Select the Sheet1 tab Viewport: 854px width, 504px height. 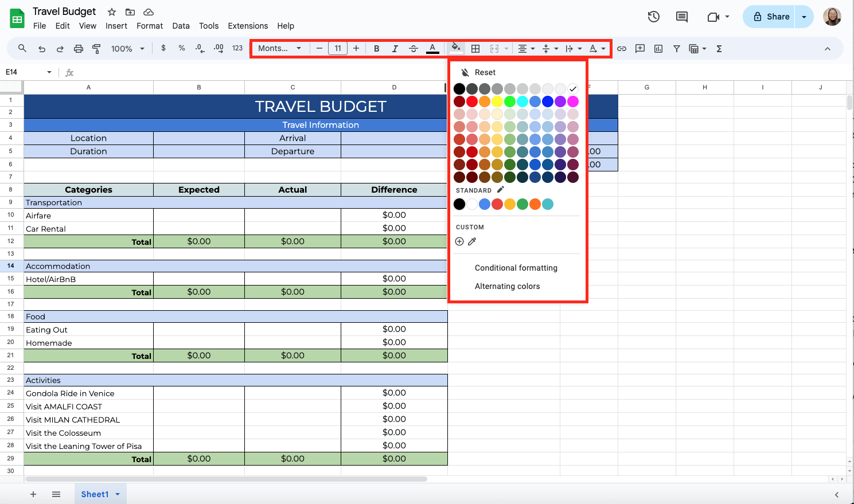(95, 494)
